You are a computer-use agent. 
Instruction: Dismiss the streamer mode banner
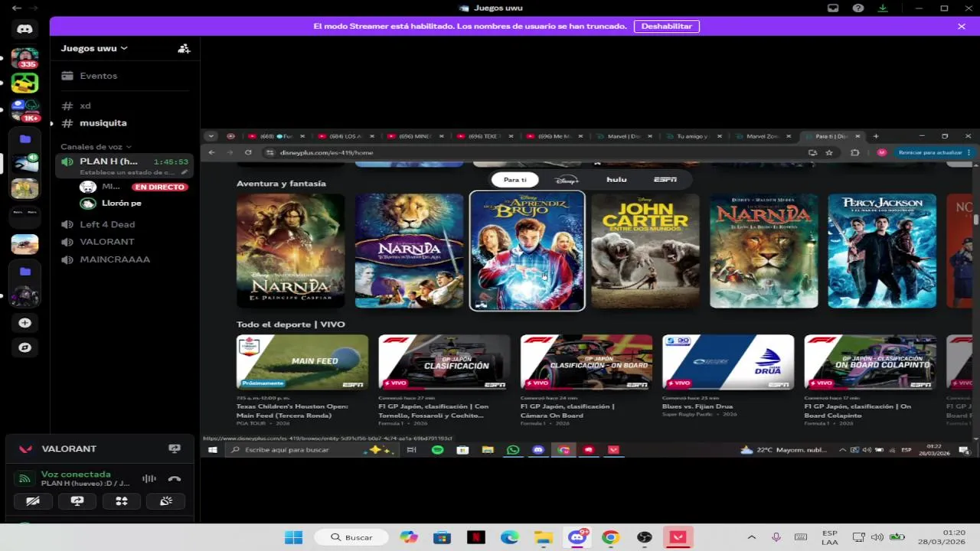pos(962,26)
